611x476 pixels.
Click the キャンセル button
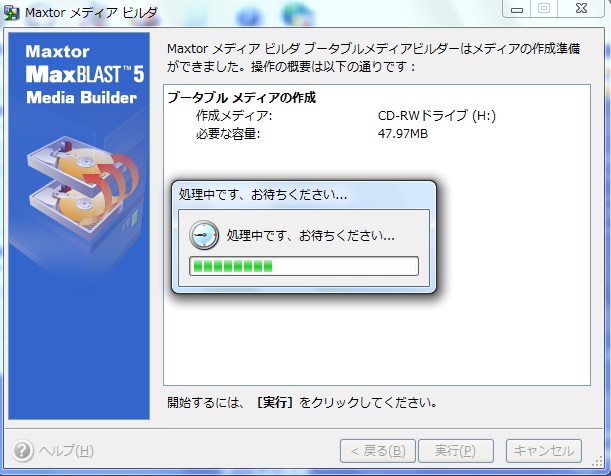click(x=544, y=451)
